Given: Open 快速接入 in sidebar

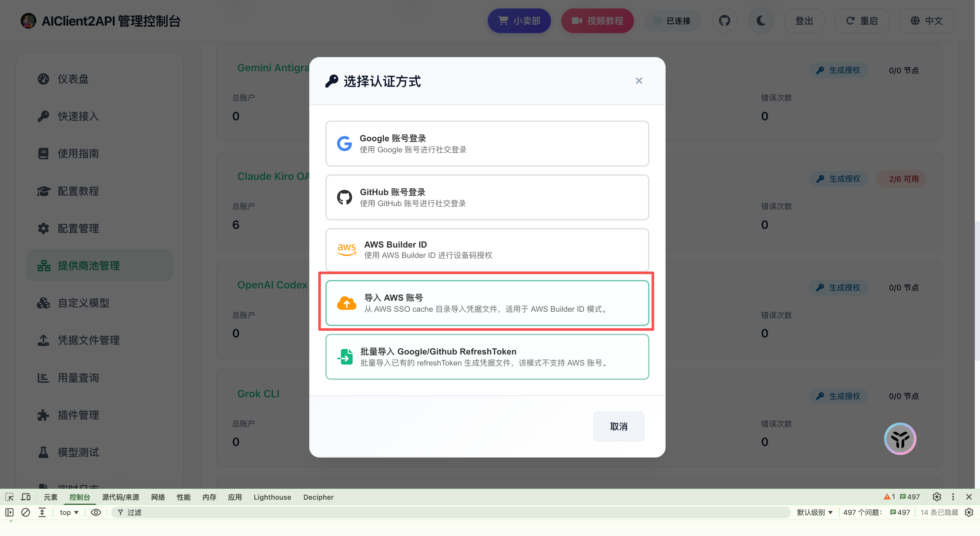Looking at the screenshot, I should tap(100, 116).
